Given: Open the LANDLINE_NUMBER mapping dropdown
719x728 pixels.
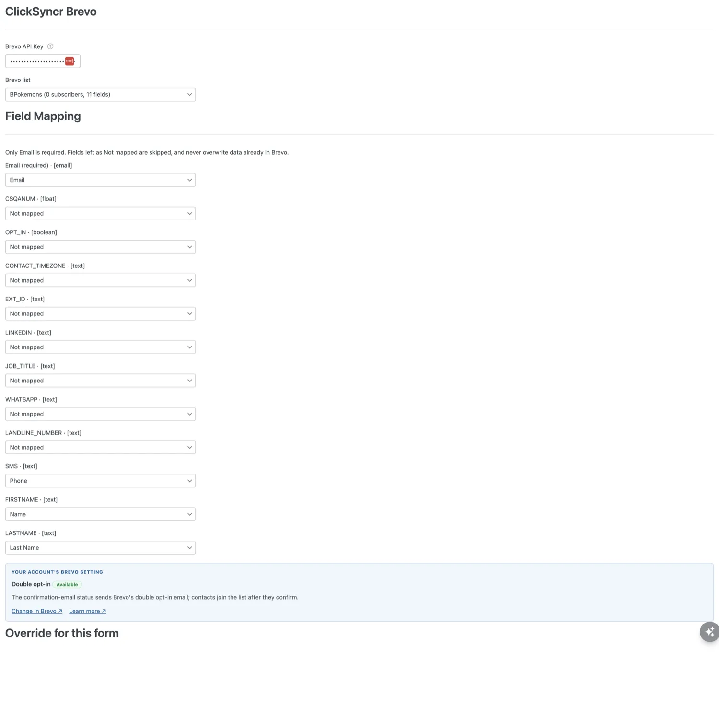Looking at the screenshot, I should click(x=100, y=447).
